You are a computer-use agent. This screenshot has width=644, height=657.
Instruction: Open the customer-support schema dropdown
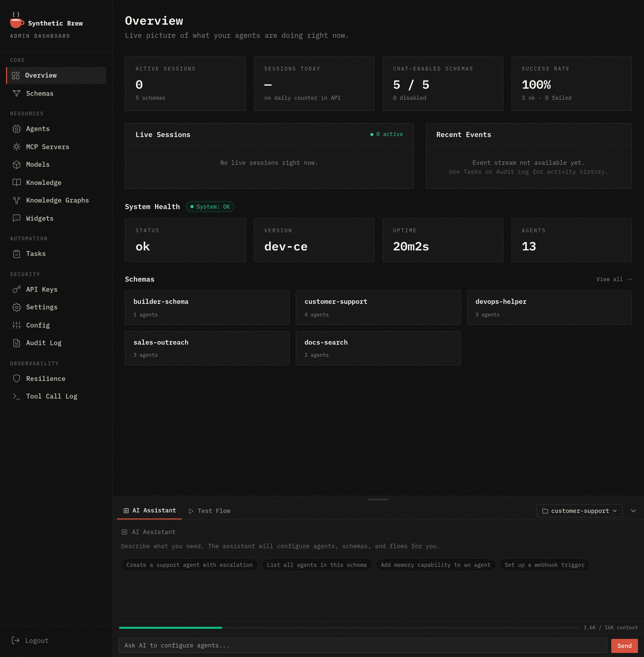pos(579,511)
